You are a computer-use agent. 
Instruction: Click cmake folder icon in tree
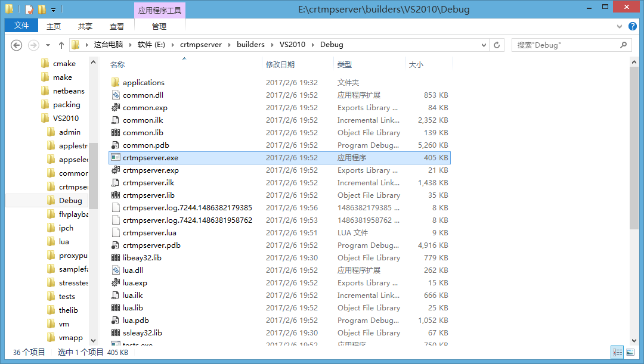click(x=45, y=63)
